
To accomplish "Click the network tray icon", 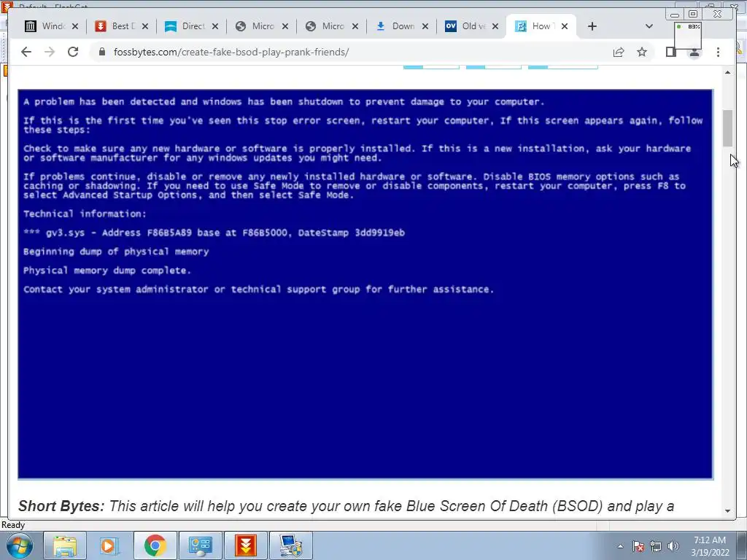I will [x=656, y=546].
